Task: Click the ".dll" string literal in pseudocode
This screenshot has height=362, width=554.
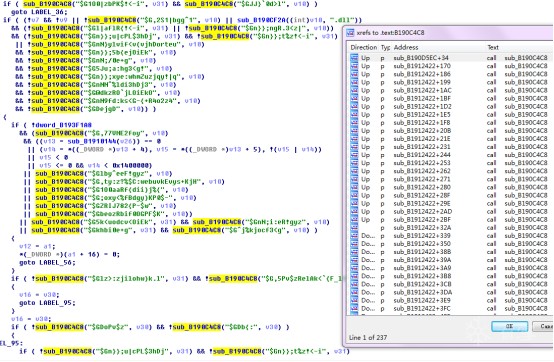Action: (x=344, y=20)
